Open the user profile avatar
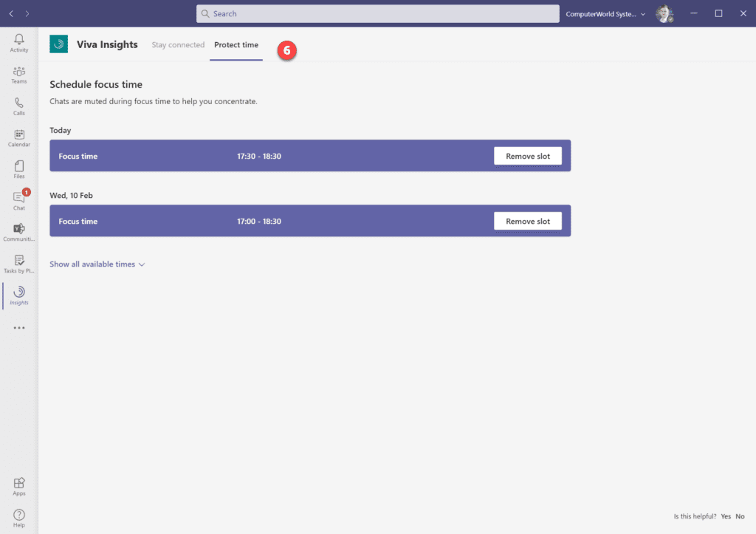This screenshot has height=534, width=756. pyautogui.click(x=664, y=13)
